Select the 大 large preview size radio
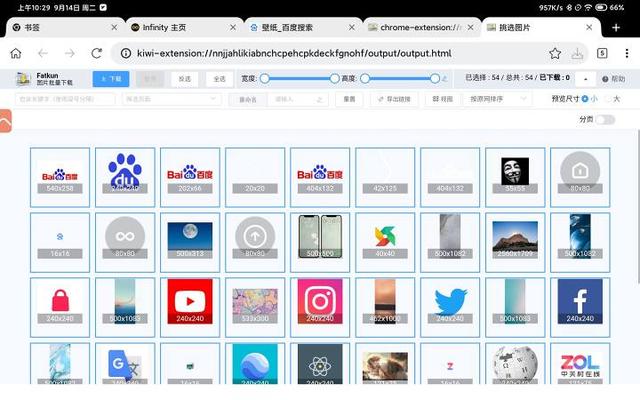 tap(609, 99)
